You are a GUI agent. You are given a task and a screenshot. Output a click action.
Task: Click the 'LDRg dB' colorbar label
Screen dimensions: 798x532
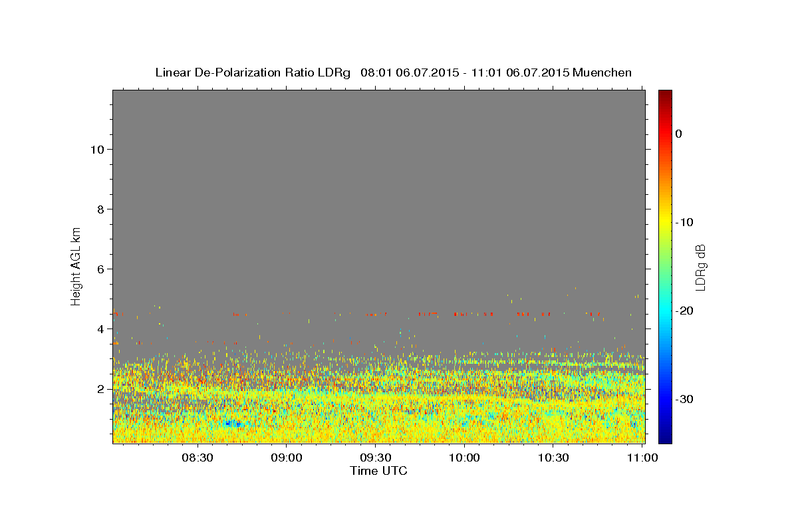[700, 267]
